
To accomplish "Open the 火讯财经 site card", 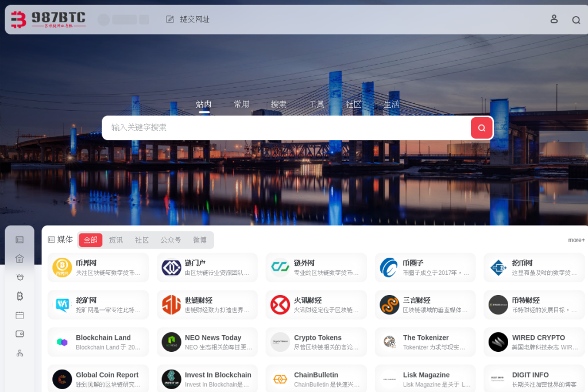I will (316, 305).
